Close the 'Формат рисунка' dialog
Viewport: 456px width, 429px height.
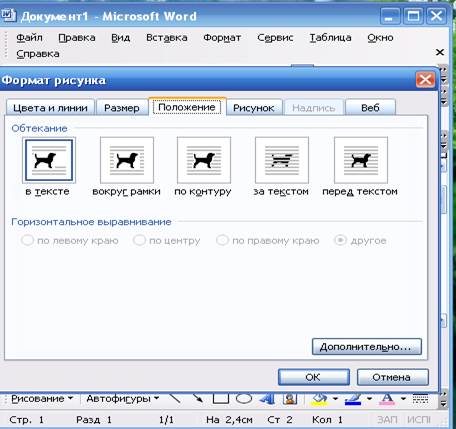point(425,80)
